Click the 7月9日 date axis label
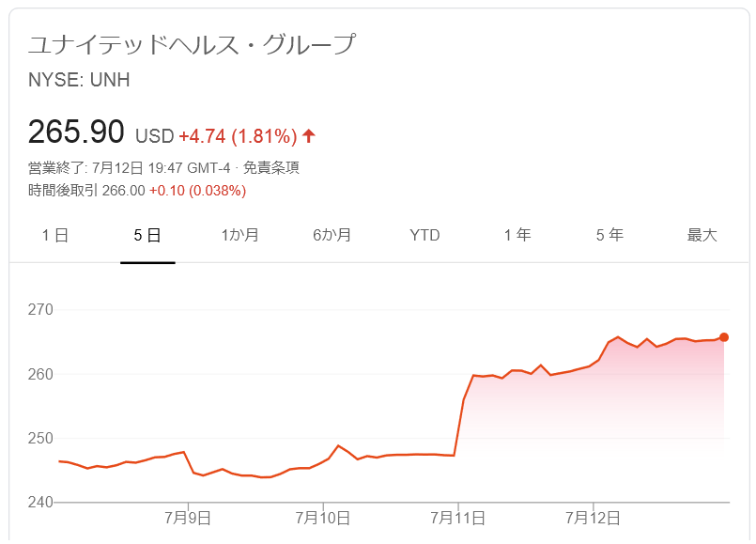This screenshot has width=756, height=544. point(188,519)
